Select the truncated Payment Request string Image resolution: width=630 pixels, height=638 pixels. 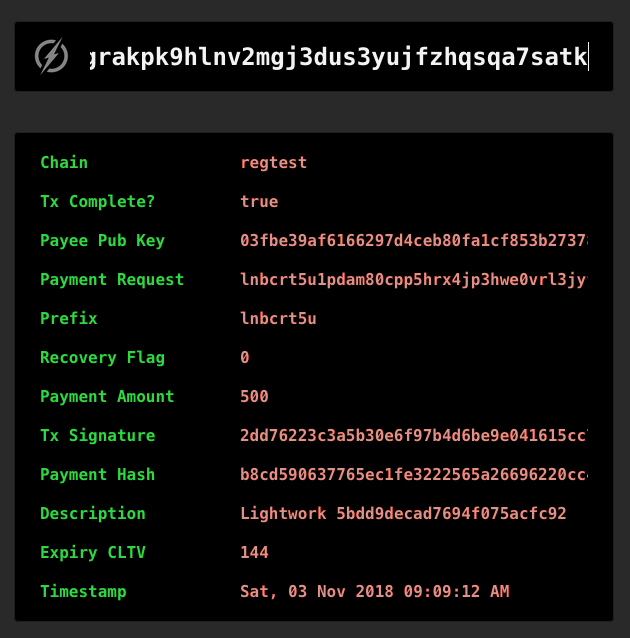click(414, 280)
